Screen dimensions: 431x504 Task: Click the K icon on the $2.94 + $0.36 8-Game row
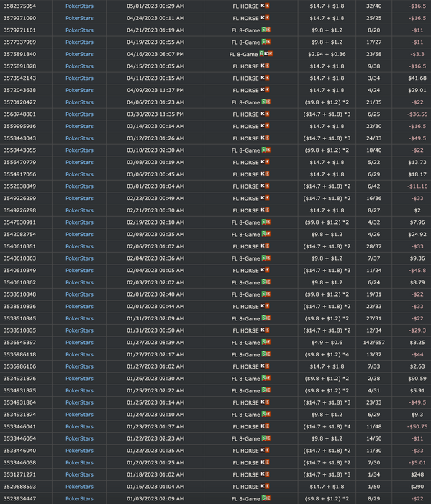tap(266, 54)
